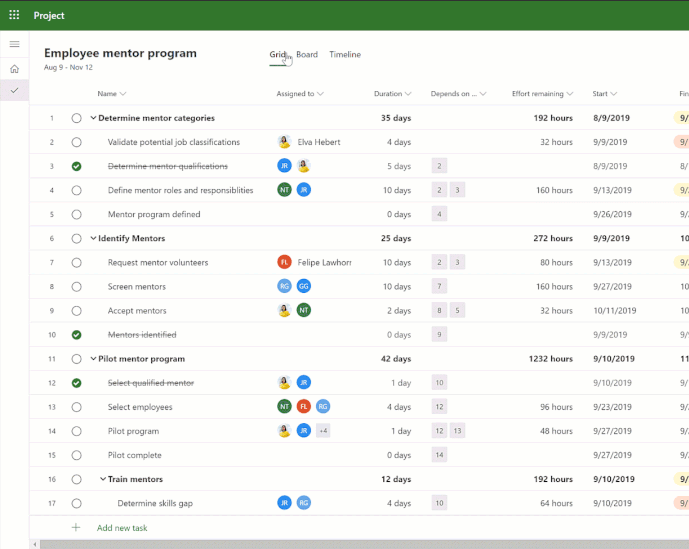Mark Validate potential job classifications complete
689x549 pixels.
click(x=76, y=142)
